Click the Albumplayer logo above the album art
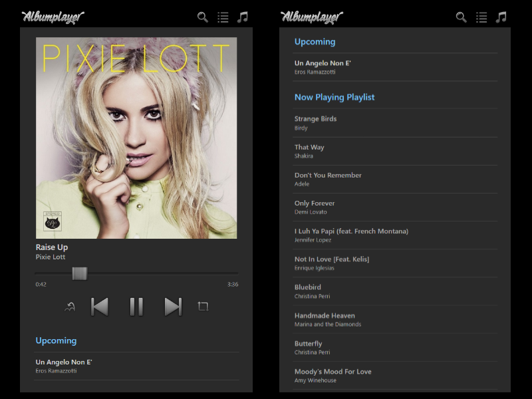The height and width of the screenshot is (399, 532). pyautogui.click(x=53, y=17)
